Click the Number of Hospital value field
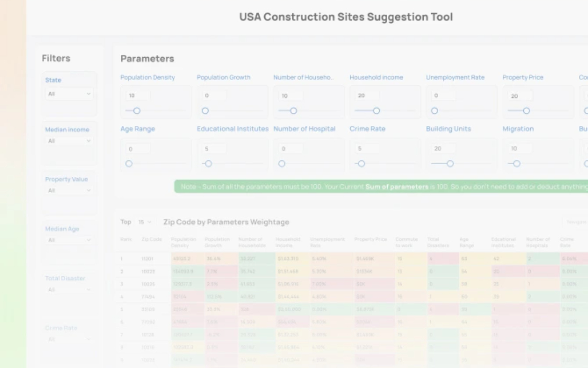 (x=291, y=149)
